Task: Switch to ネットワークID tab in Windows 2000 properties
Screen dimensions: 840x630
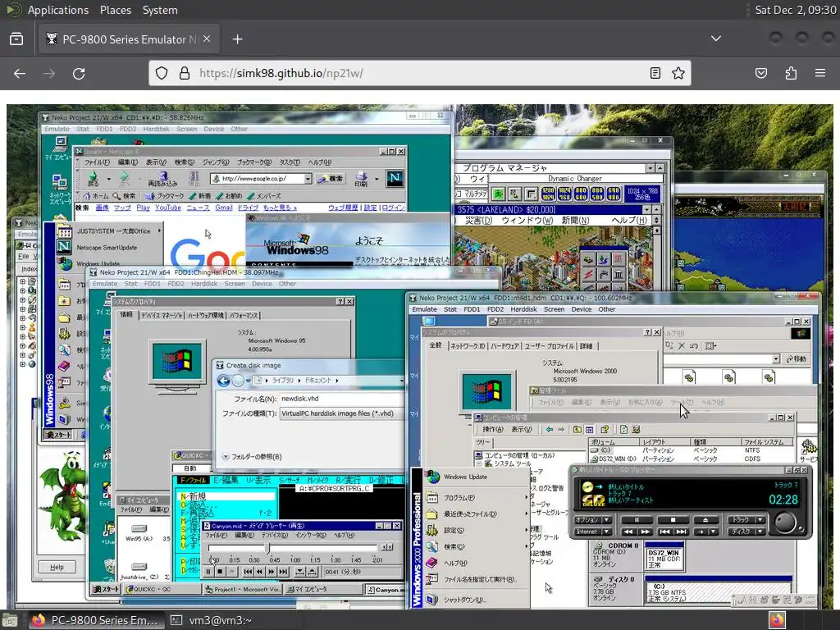Action: click(x=467, y=346)
